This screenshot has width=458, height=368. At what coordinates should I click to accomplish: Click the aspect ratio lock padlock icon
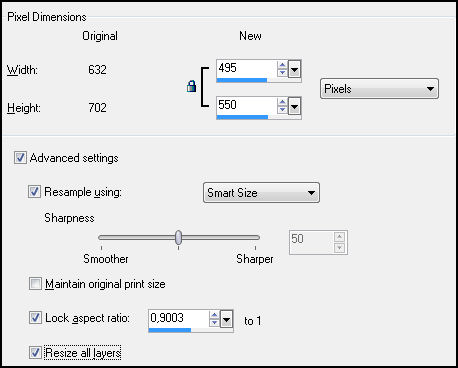(191, 86)
